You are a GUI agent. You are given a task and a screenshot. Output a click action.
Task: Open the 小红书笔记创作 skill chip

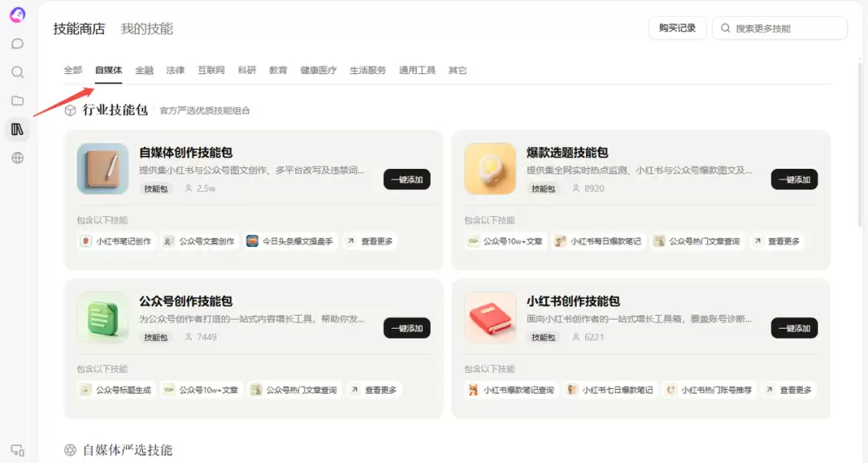(x=117, y=241)
